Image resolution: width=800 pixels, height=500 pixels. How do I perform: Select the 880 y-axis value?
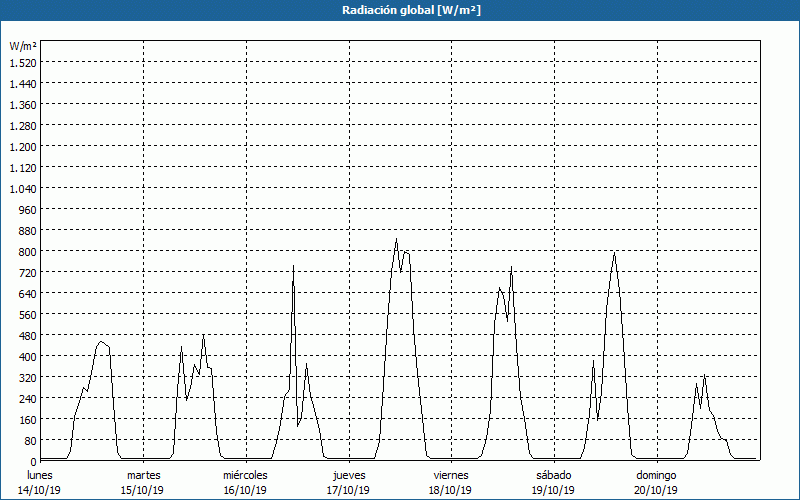pyautogui.click(x=29, y=231)
